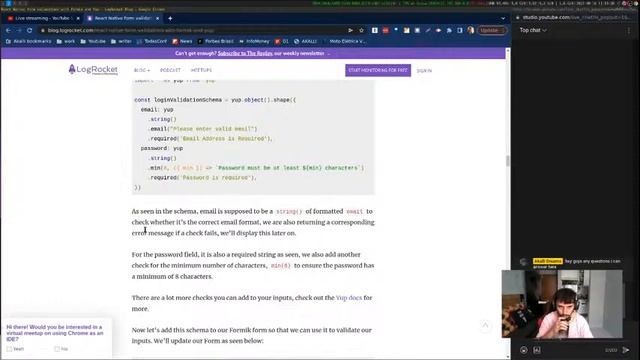
Task: Open the Chrome profile avatar
Action: 471,30
